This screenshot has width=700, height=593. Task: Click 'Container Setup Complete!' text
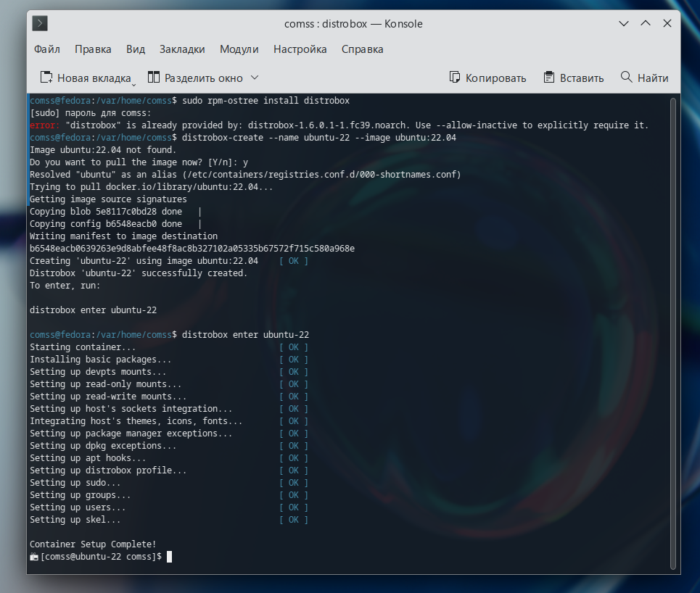[93, 544]
